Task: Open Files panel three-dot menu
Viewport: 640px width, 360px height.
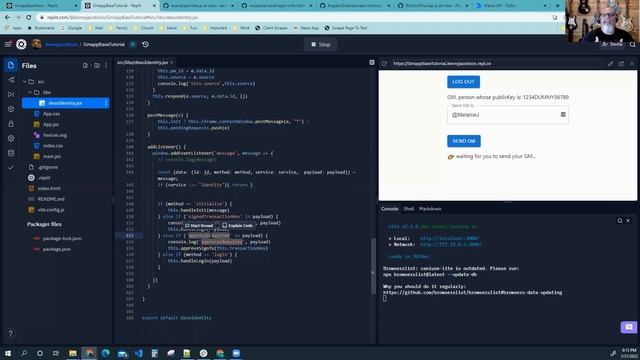Action: click(x=106, y=65)
